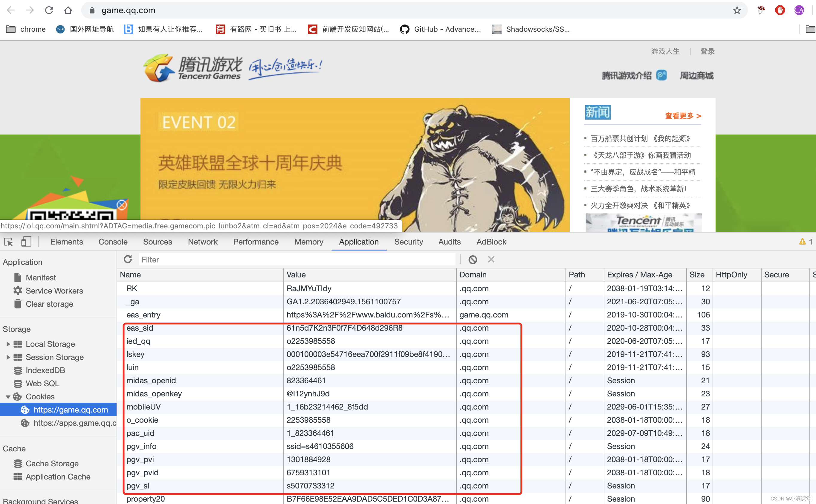Clear all cookies with the block icon
816x504 pixels.
pyautogui.click(x=473, y=259)
